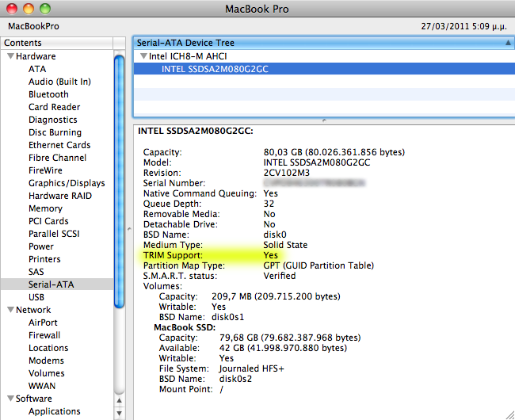515x420 pixels.
Task: Select WWAN entry
Action: [42, 386]
